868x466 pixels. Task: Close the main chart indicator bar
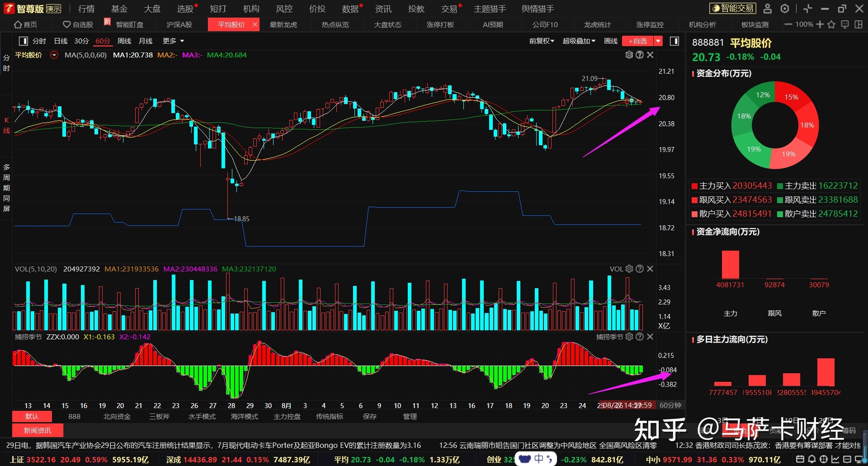tap(650, 55)
